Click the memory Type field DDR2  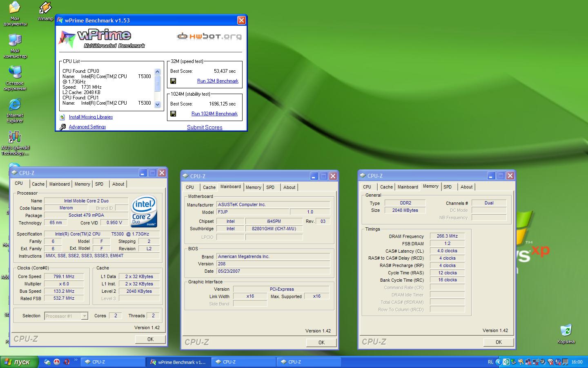pos(405,203)
